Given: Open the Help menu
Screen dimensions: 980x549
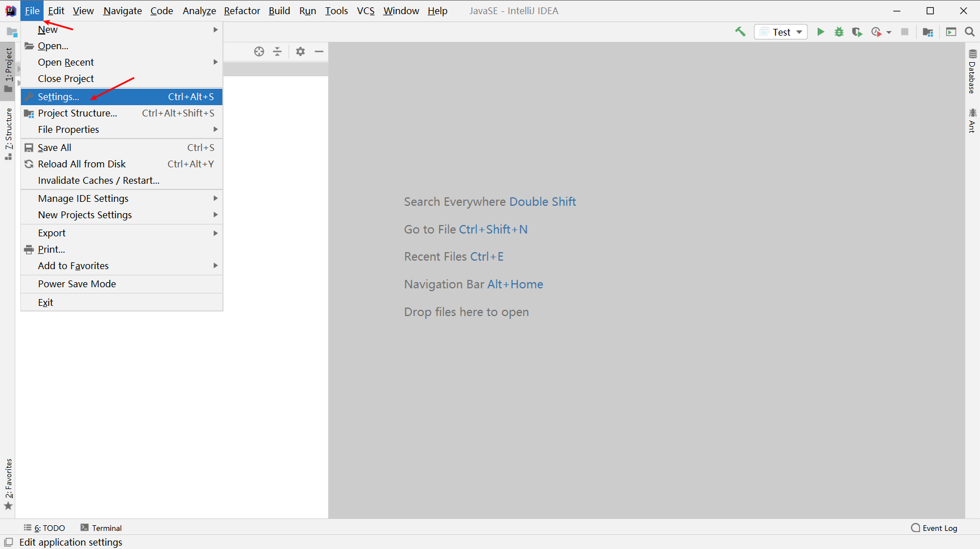Looking at the screenshot, I should point(437,11).
